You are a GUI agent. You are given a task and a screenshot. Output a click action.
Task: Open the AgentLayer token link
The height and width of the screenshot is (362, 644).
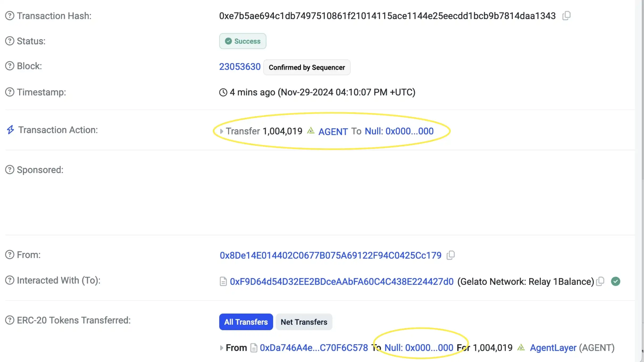(x=553, y=348)
